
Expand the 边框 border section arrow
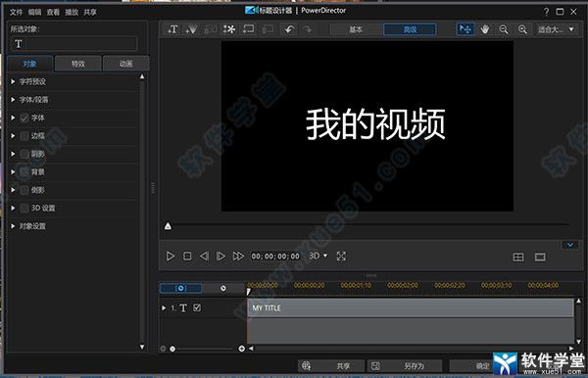pos(13,136)
